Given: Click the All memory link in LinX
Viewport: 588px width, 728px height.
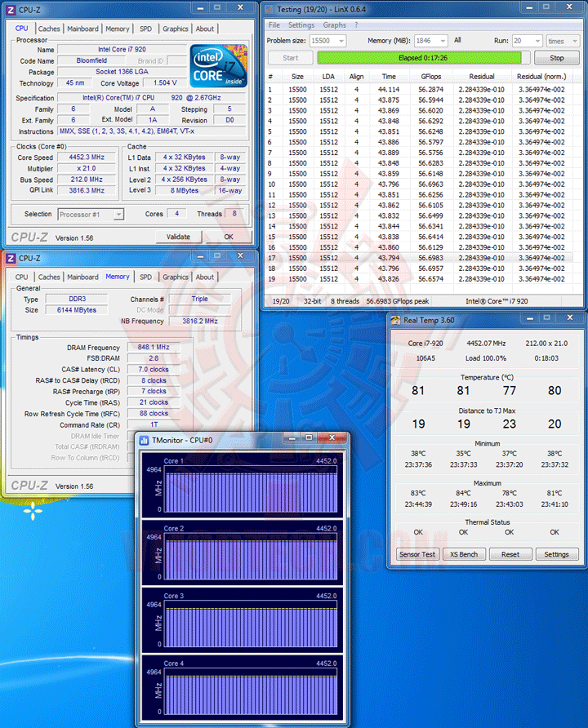Looking at the screenshot, I should pos(457,40).
